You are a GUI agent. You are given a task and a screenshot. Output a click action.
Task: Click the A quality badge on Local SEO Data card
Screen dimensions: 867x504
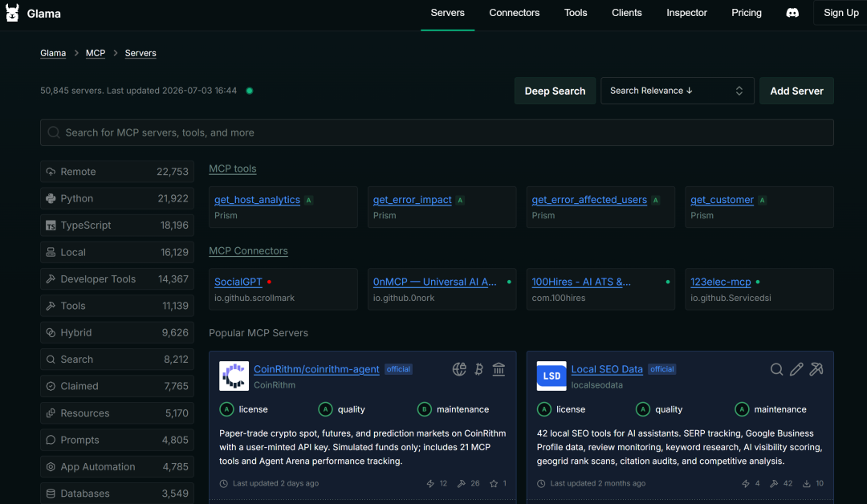[x=643, y=409]
